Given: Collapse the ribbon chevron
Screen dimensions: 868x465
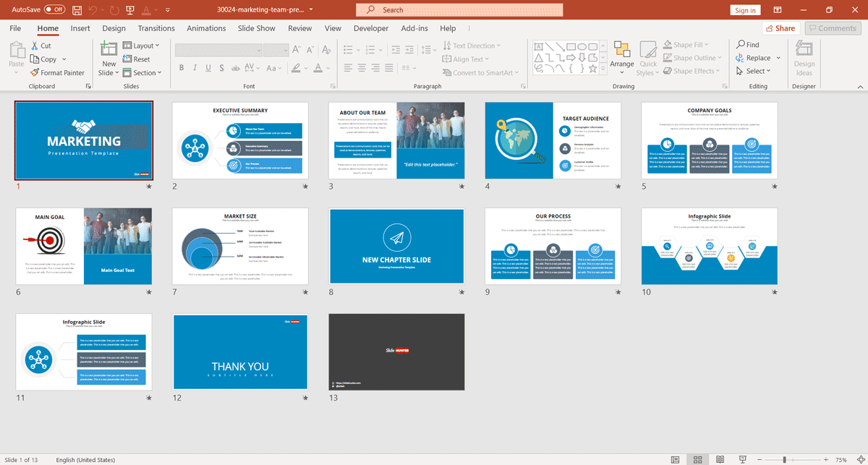Looking at the screenshot, I should coord(859,86).
